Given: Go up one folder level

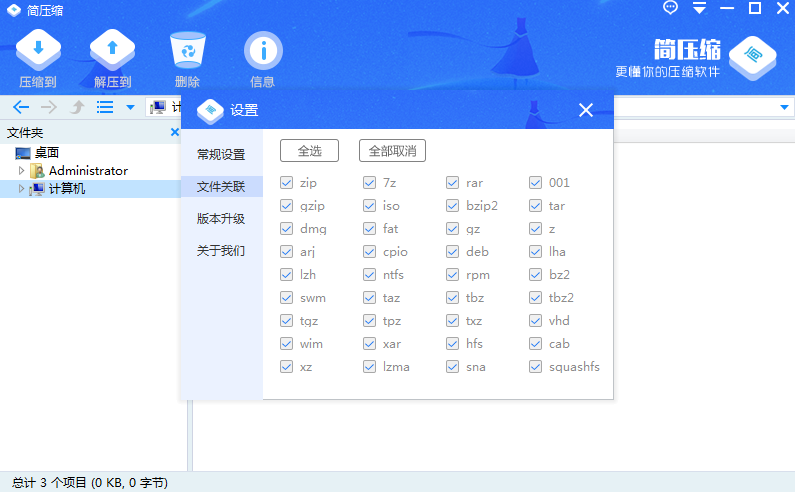Looking at the screenshot, I should [x=77, y=107].
